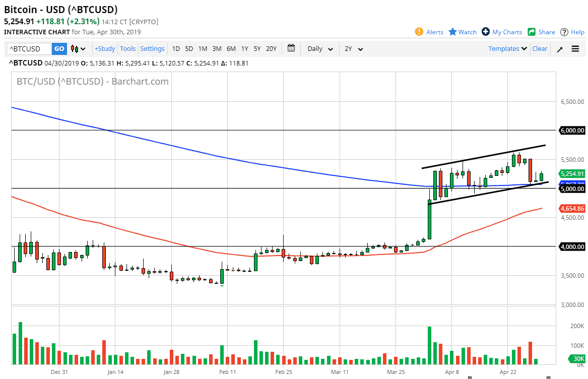Screen dimensions: 588x379
Task: Open chart Settings
Action: (152, 48)
